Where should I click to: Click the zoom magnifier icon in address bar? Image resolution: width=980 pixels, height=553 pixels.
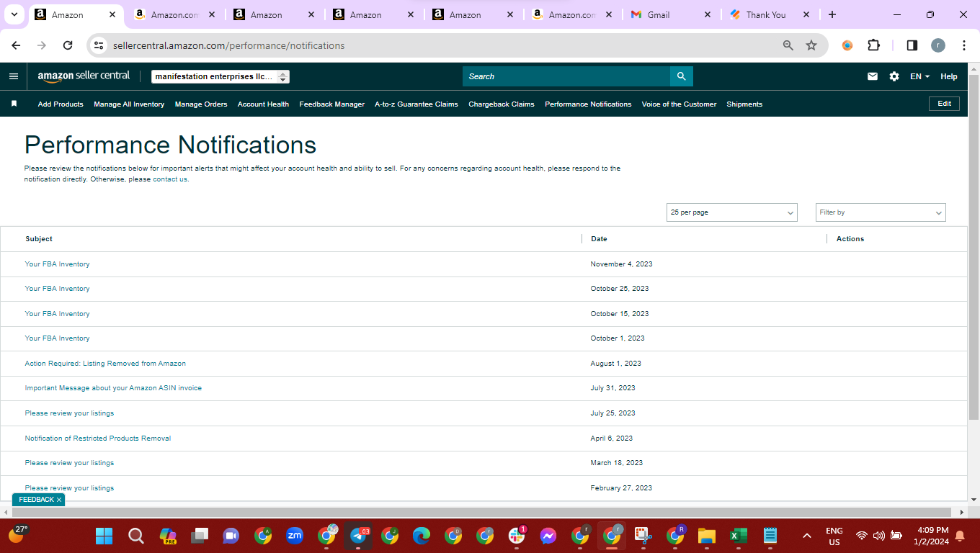click(788, 45)
